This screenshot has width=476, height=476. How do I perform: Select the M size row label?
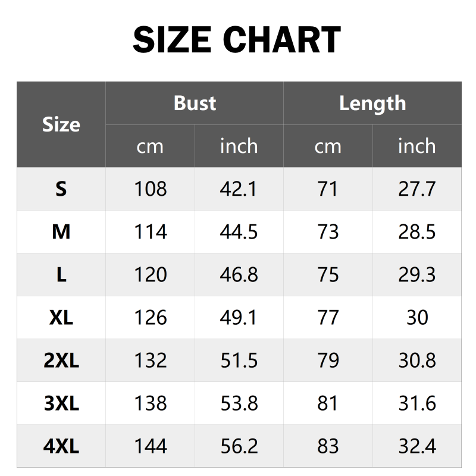pos(61,231)
